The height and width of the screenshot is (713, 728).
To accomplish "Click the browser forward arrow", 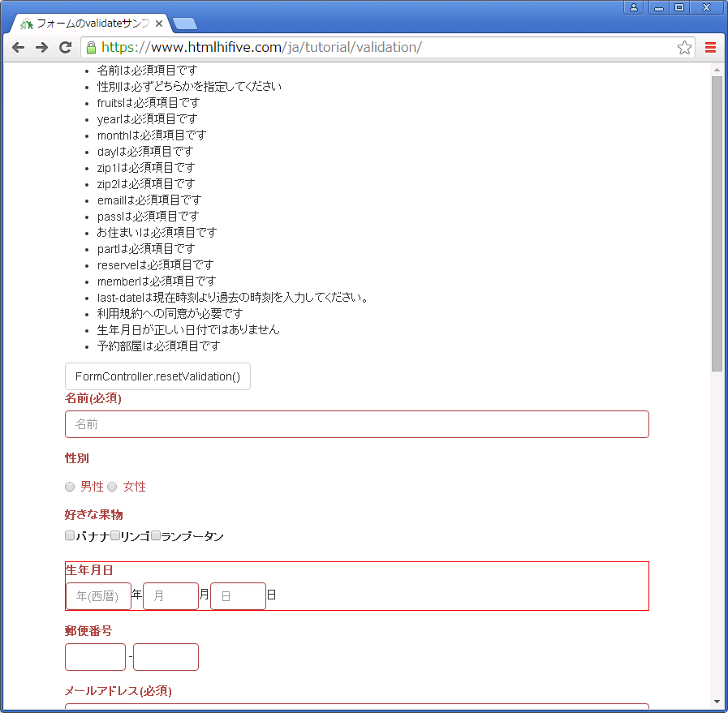I will coord(41,48).
